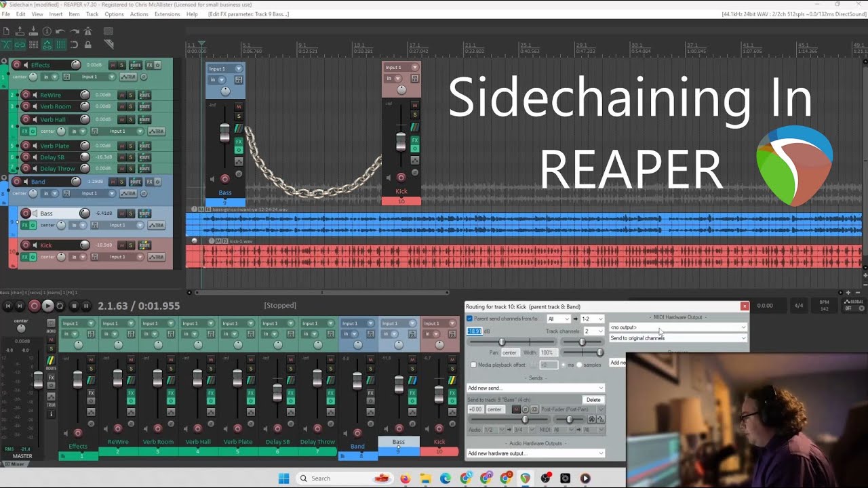Open the File Explorer icon in taskbar
The image size is (868, 488).
(425, 479)
